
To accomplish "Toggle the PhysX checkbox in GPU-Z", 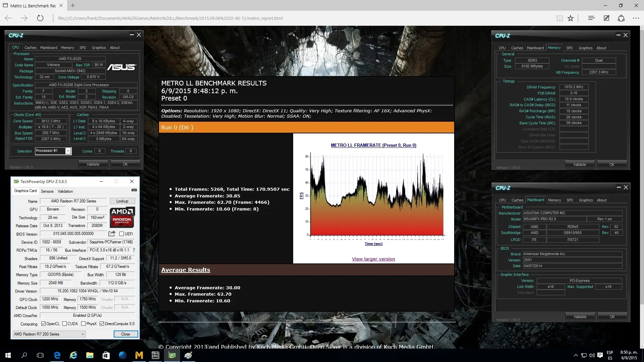I will tap(83, 324).
